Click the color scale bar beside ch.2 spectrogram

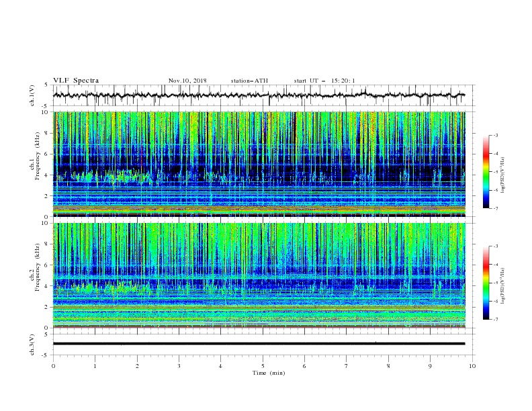tap(486, 283)
